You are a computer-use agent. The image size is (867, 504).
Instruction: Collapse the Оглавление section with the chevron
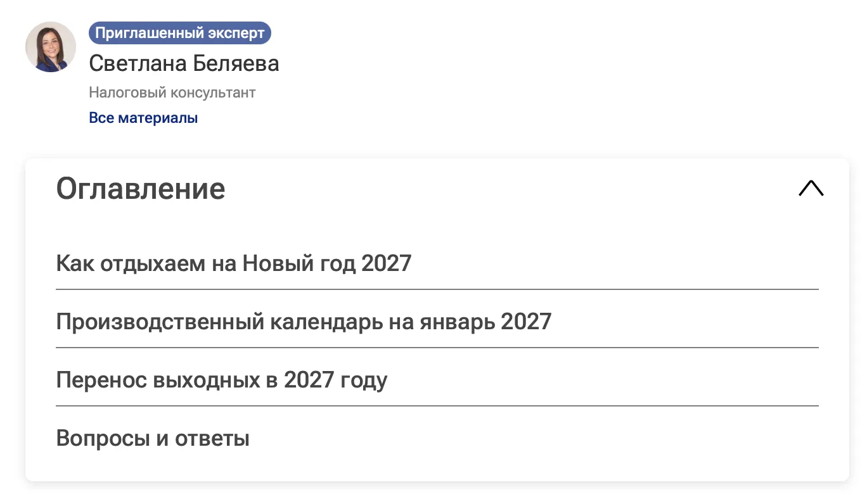(x=811, y=189)
